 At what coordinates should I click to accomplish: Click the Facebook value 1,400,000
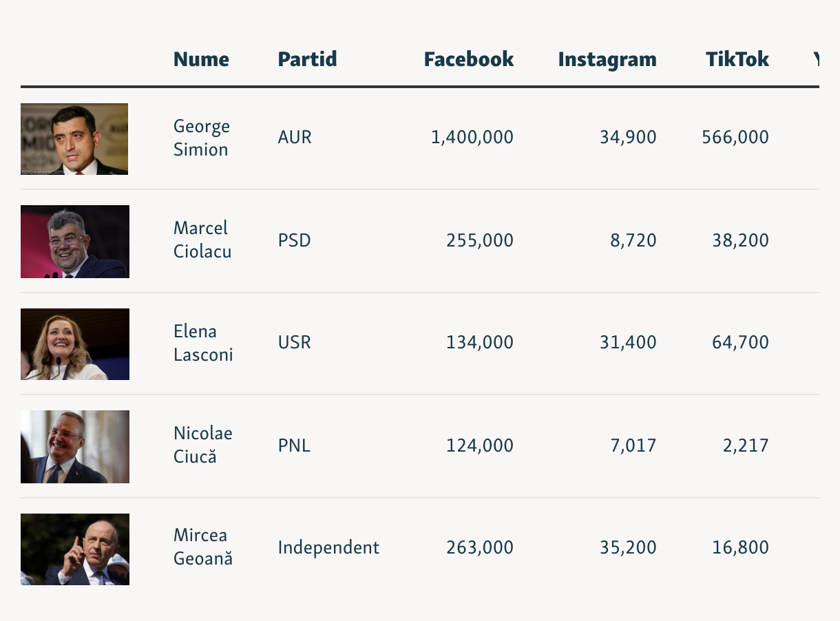[x=472, y=138]
